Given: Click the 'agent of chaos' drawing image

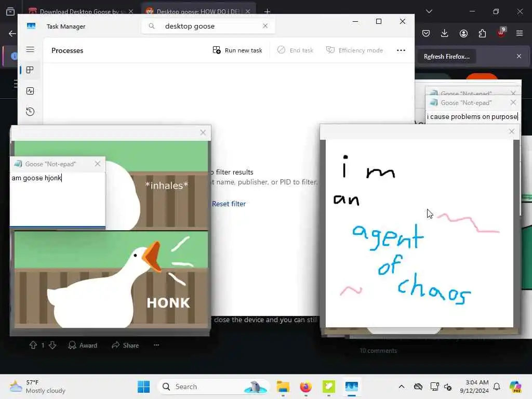Looking at the screenshot, I should (x=419, y=233).
